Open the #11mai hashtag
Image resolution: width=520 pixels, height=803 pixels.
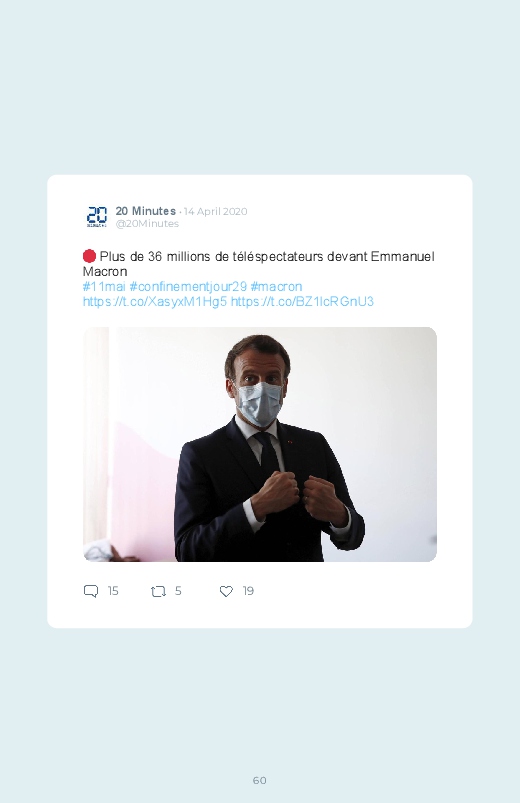tap(104, 286)
